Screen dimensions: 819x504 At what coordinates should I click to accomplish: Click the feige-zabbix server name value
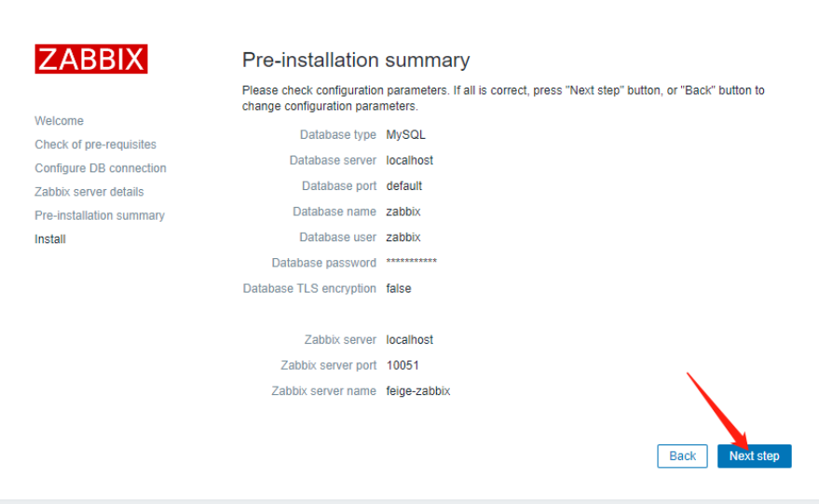click(417, 391)
